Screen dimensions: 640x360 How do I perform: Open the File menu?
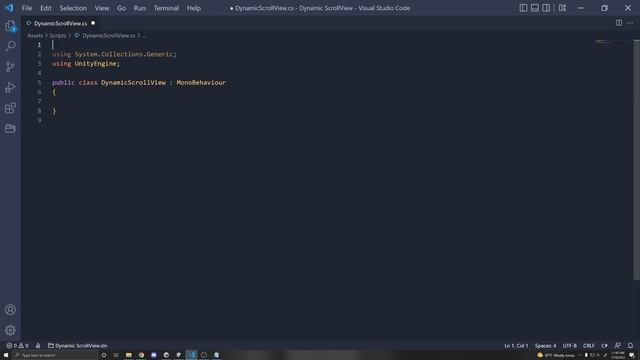click(x=27, y=8)
